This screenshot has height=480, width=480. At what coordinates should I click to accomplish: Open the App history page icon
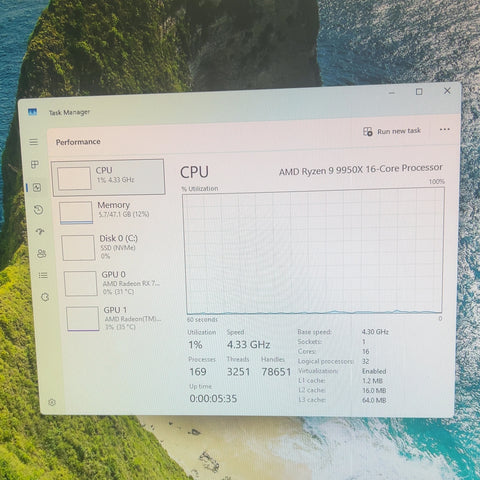(38, 210)
